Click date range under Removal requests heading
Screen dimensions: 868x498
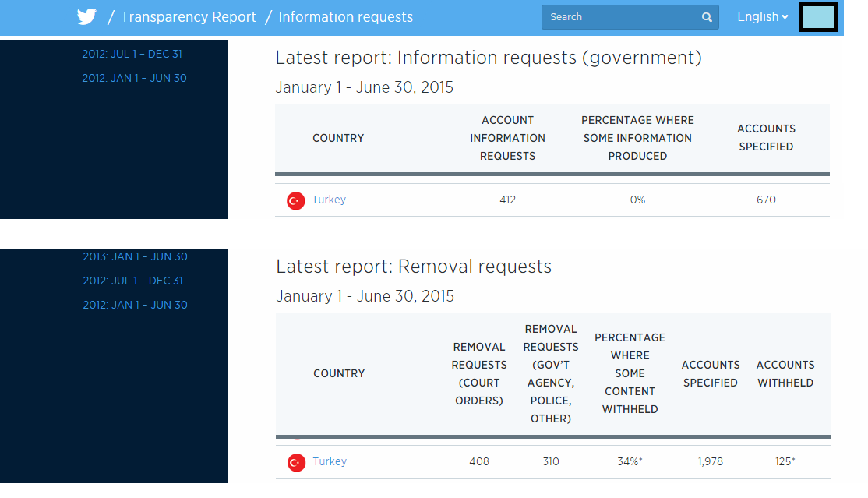click(x=365, y=296)
